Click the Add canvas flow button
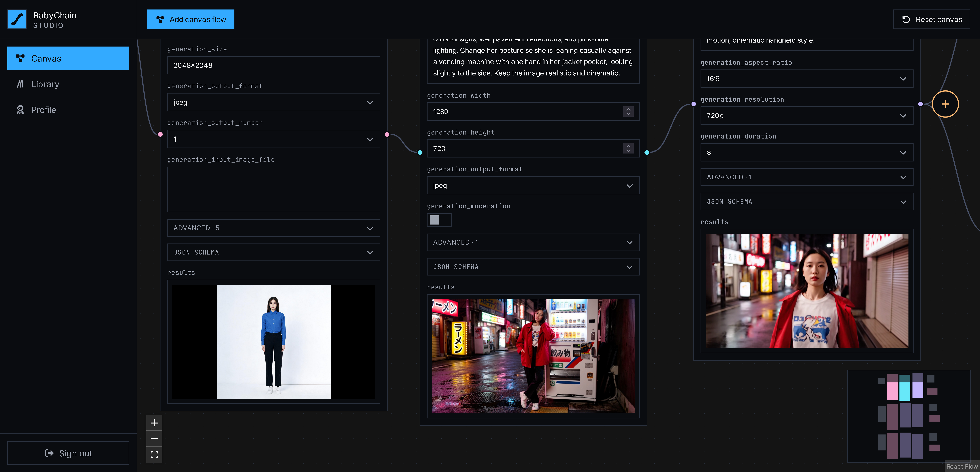 coord(191,19)
